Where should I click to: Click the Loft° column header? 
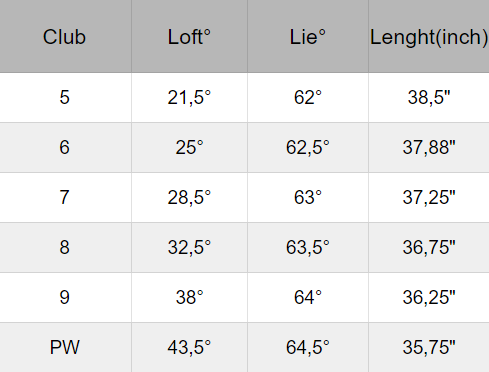[189, 36]
